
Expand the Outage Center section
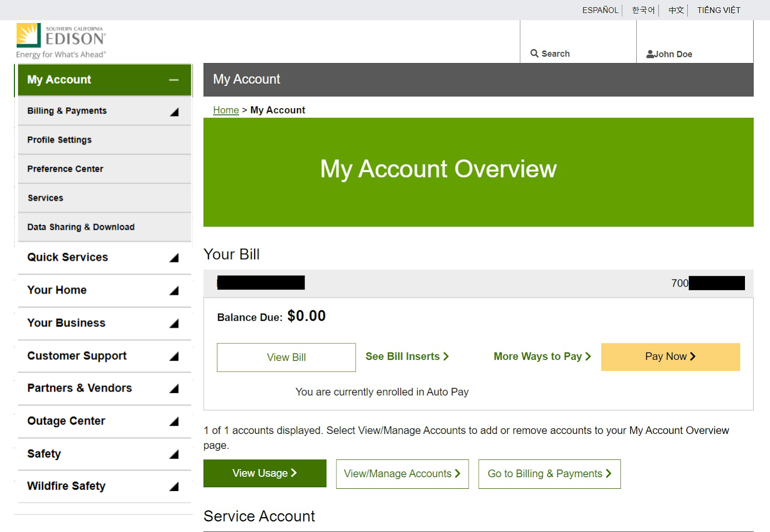point(174,421)
